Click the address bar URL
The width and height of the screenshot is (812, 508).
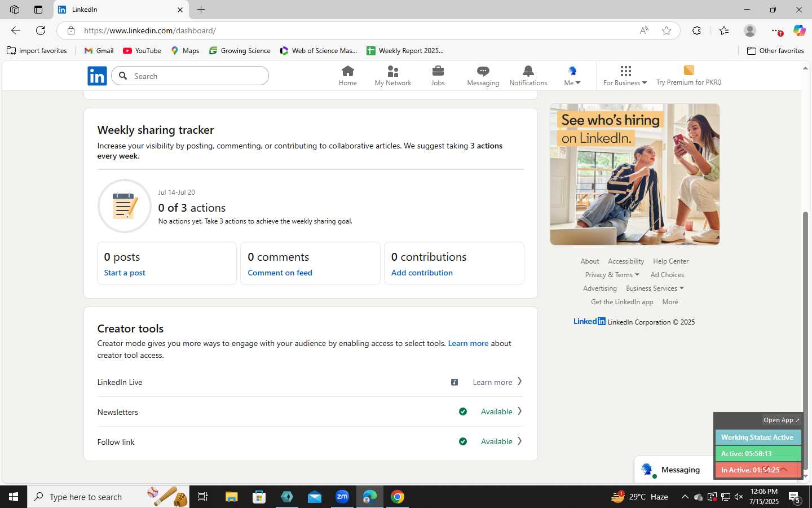tap(150, 30)
